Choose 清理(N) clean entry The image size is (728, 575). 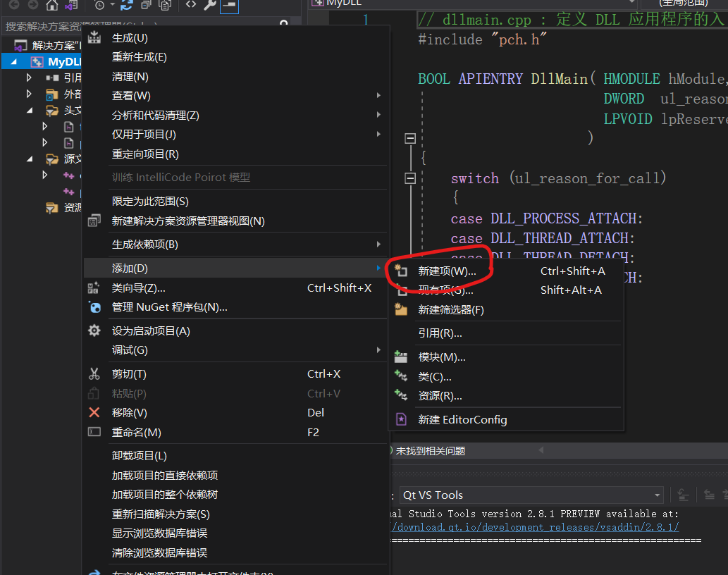click(130, 77)
